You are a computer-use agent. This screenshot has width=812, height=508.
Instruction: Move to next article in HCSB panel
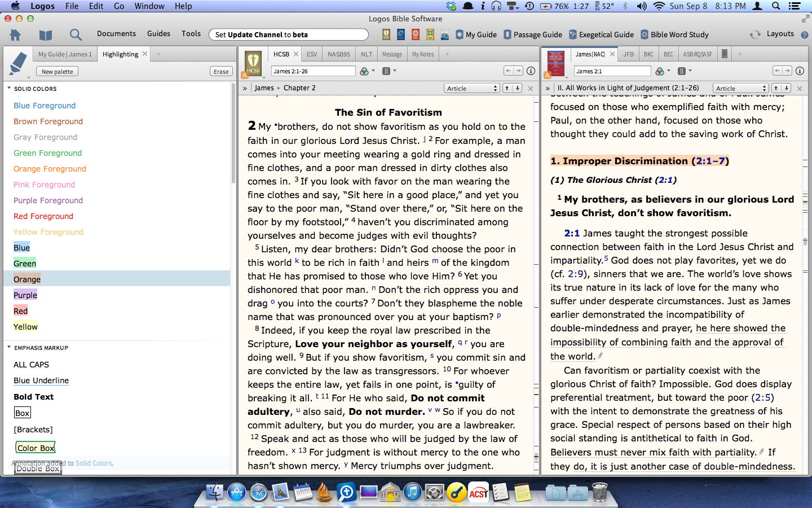coord(517,88)
